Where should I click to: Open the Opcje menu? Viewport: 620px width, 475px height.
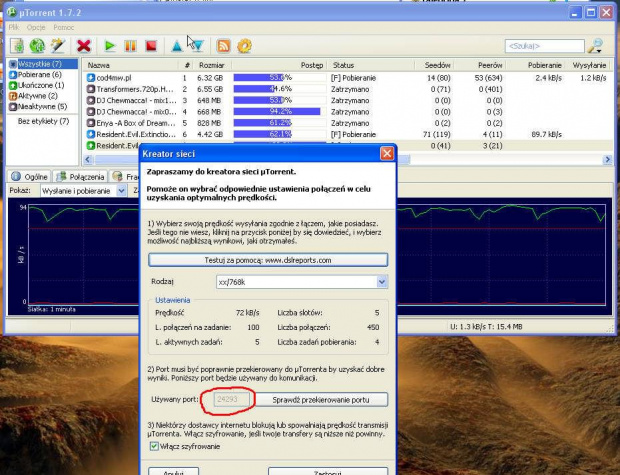(x=36, y=27)
